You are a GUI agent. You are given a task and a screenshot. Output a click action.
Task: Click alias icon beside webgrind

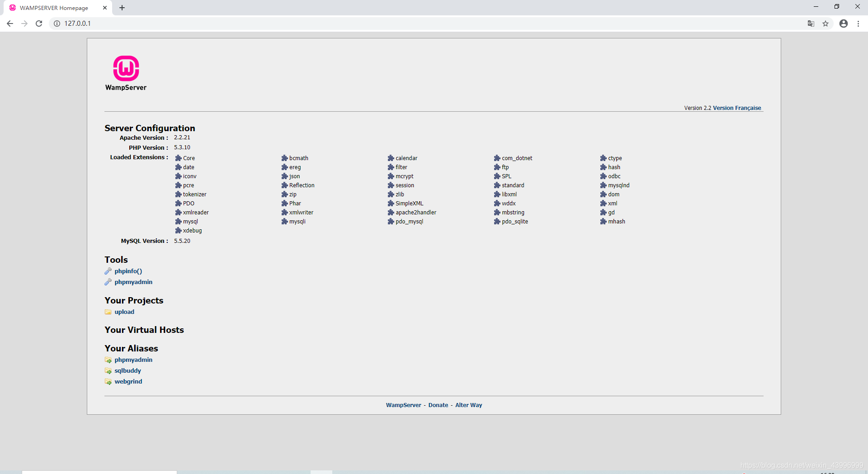(108, 382)
